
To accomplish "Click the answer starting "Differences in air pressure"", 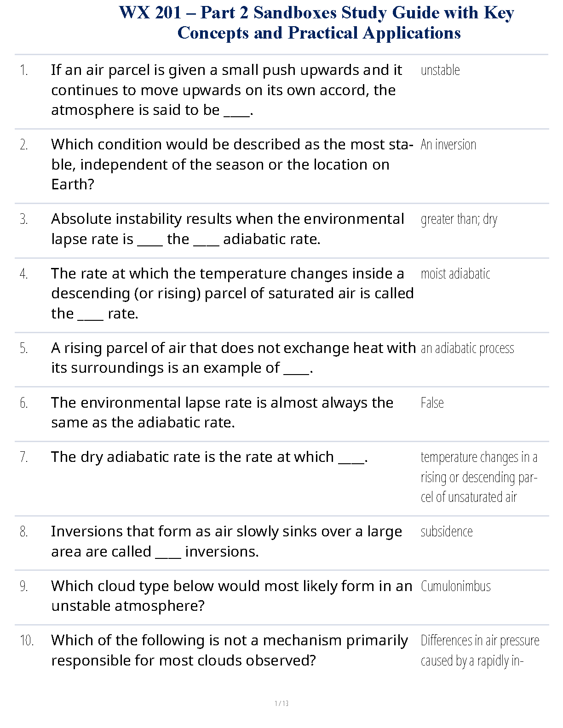I will [x=480, y=650].
